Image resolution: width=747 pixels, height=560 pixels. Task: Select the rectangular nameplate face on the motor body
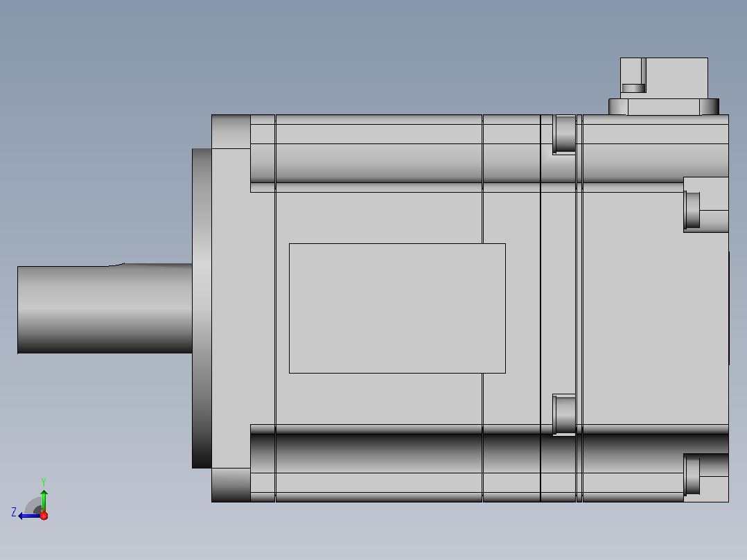click(x=397, y=308)
